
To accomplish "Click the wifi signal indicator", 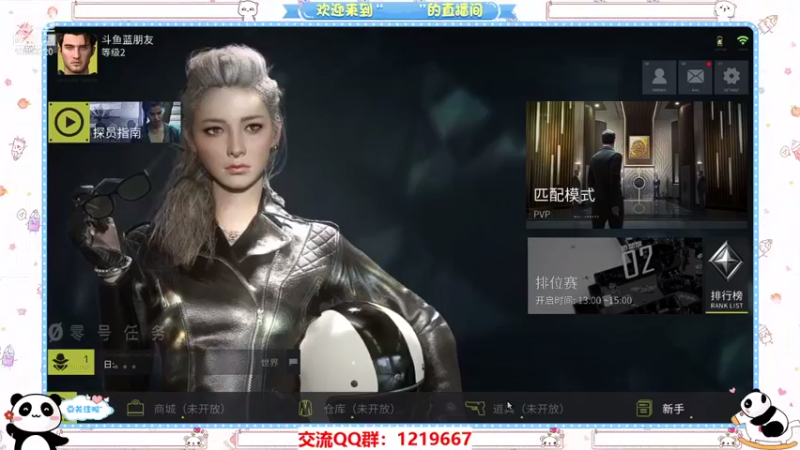I will [742, 41].
